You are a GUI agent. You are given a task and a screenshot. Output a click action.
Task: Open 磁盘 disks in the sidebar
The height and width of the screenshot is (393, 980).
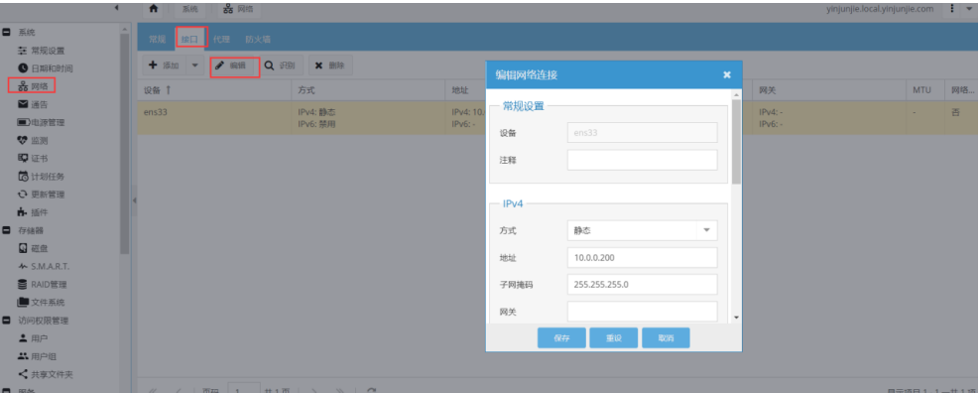33,248
